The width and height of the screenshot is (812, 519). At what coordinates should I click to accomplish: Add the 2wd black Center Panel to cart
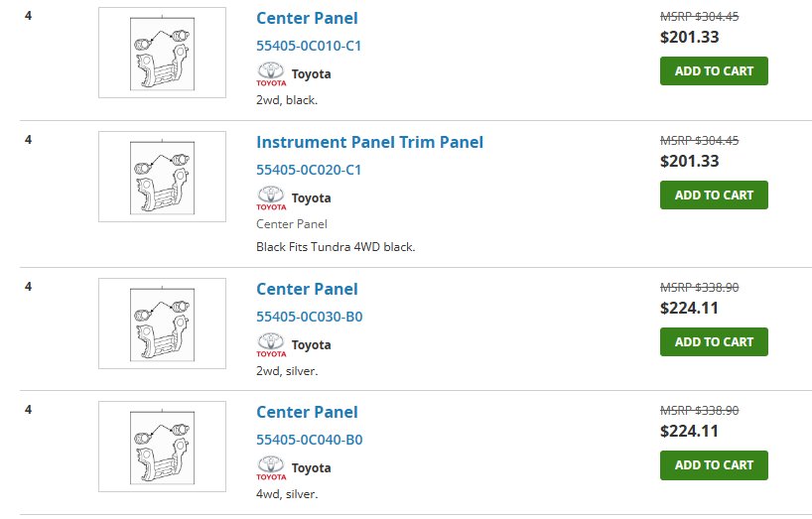coord(714,70)
